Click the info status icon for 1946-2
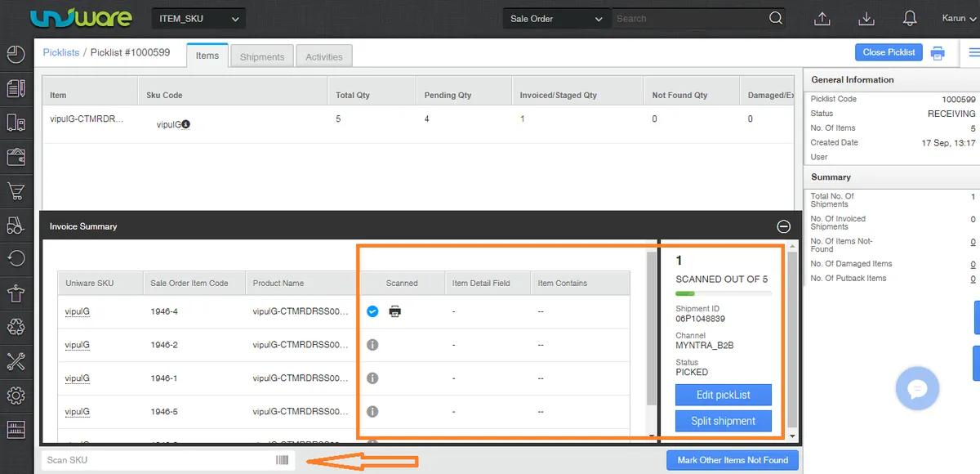Screen dimensions: 980x474 click(x=372, y=345)
